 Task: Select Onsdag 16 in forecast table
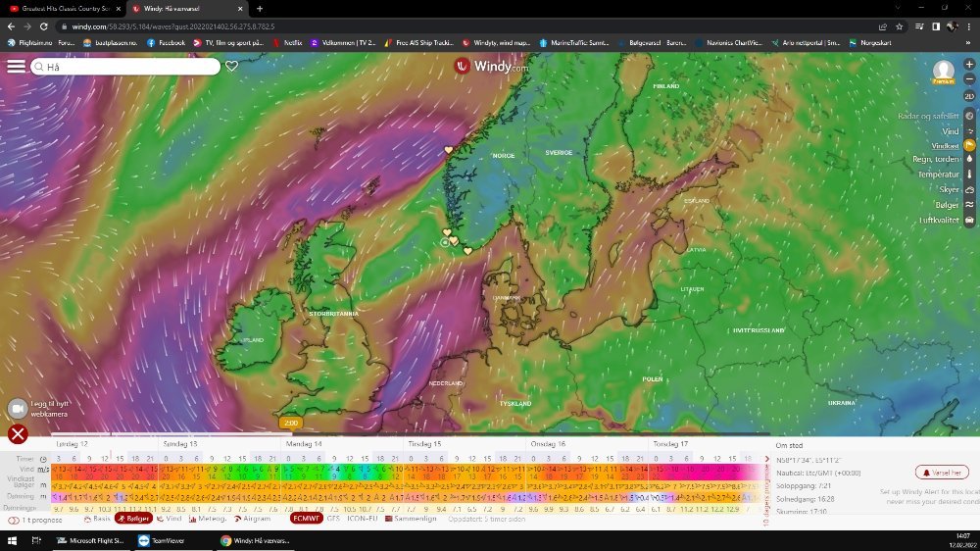tap(548, 444)
